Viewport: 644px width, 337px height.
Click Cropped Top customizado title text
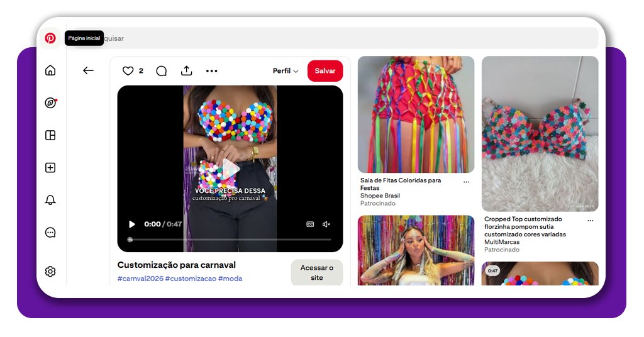[x=525, y=226]
